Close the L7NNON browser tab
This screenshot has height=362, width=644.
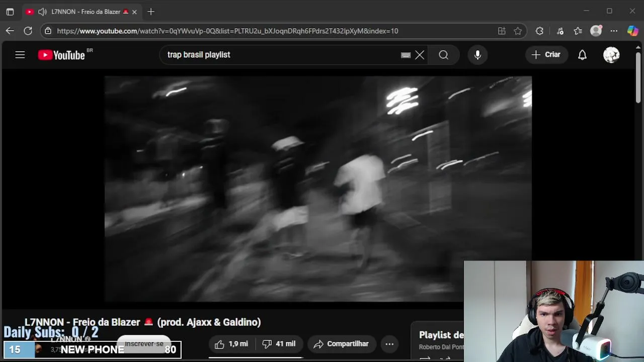coord(134,12)
